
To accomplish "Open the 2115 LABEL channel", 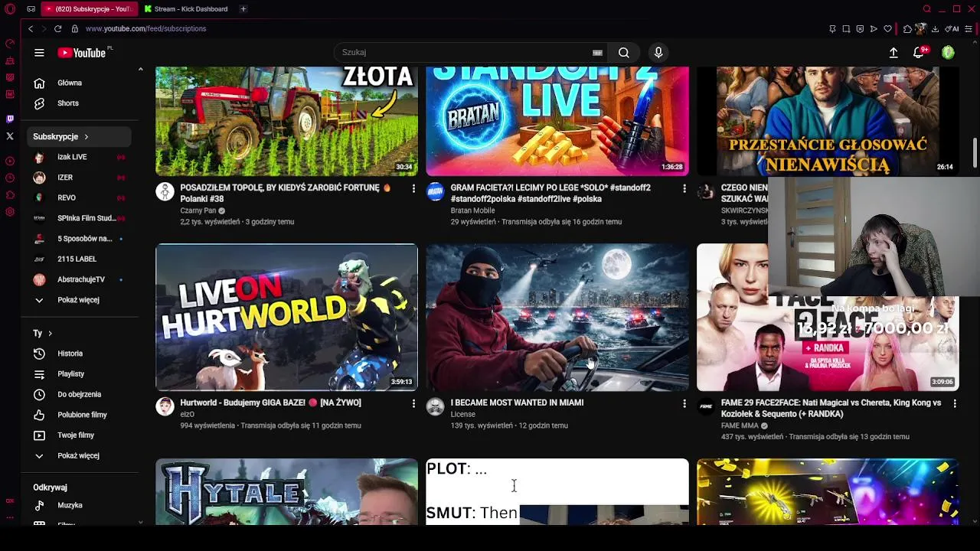I will [78, 259].
